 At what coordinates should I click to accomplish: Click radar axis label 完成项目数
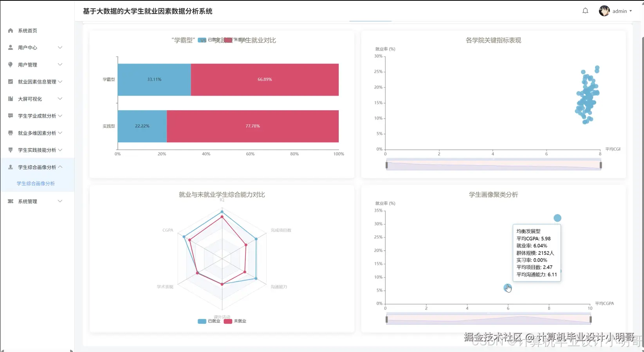point(281,230)
